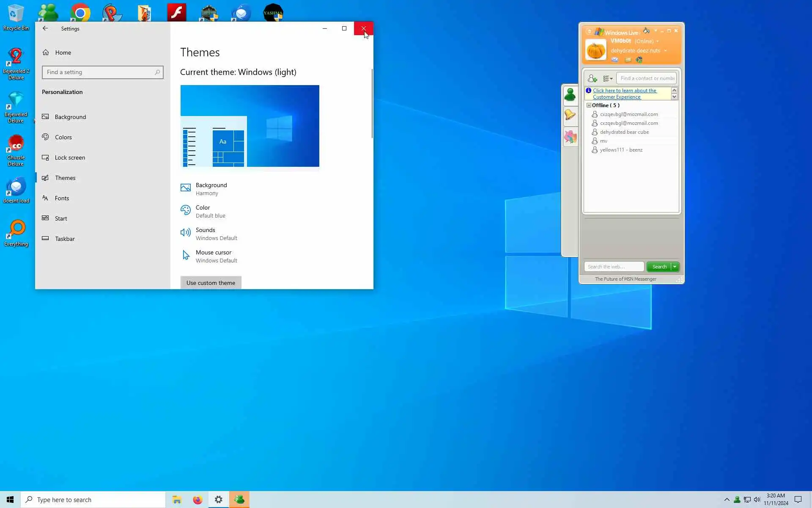Open the contact list view options dropdown
This screenshot has height=508, width=812.
[x=608, y=78]
